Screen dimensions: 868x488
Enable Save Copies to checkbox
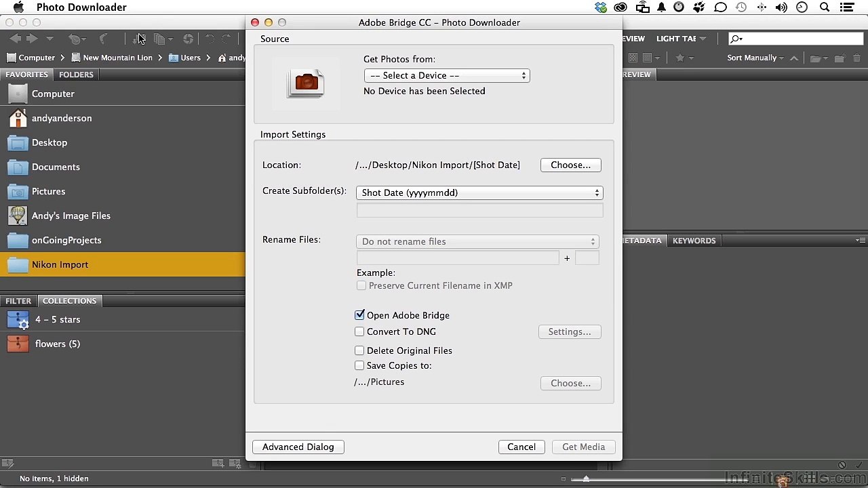pos(359,365)
